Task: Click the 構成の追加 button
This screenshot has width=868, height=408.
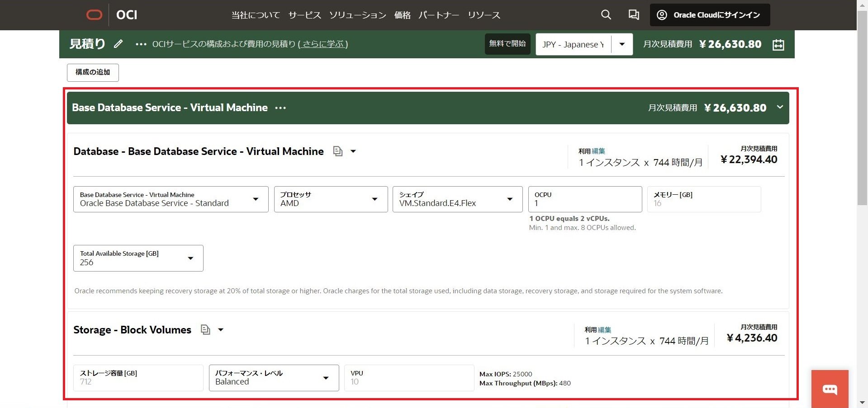Action: pos(93,72)
